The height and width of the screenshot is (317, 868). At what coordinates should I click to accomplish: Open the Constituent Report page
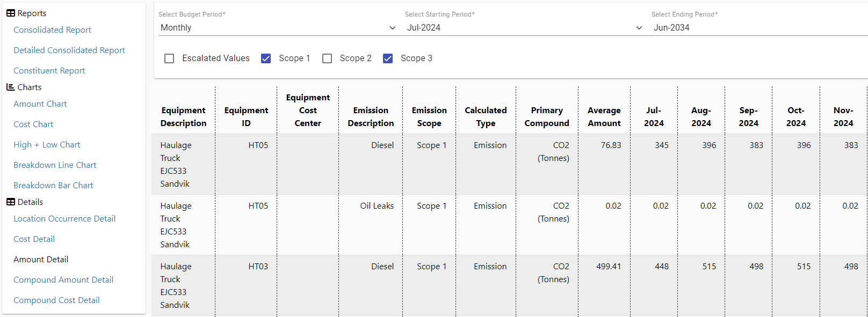(49, 71)
